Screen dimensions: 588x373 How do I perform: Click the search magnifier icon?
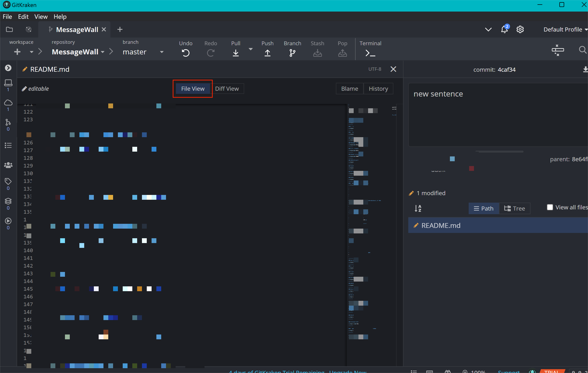[x=583, y=50]
